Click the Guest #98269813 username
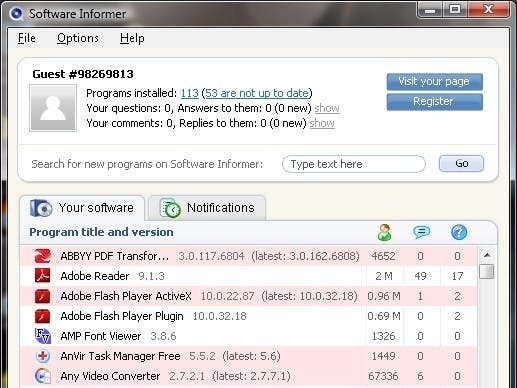 (x=83, y=74)
